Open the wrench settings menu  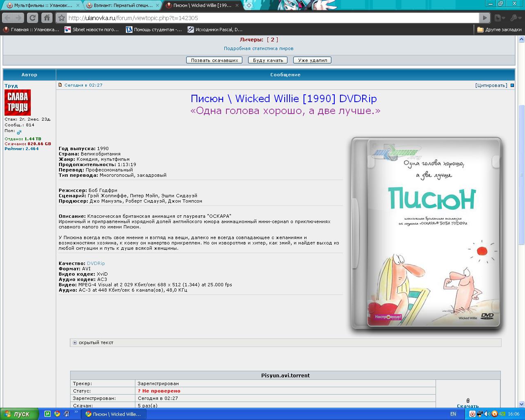tap(514, 18)
